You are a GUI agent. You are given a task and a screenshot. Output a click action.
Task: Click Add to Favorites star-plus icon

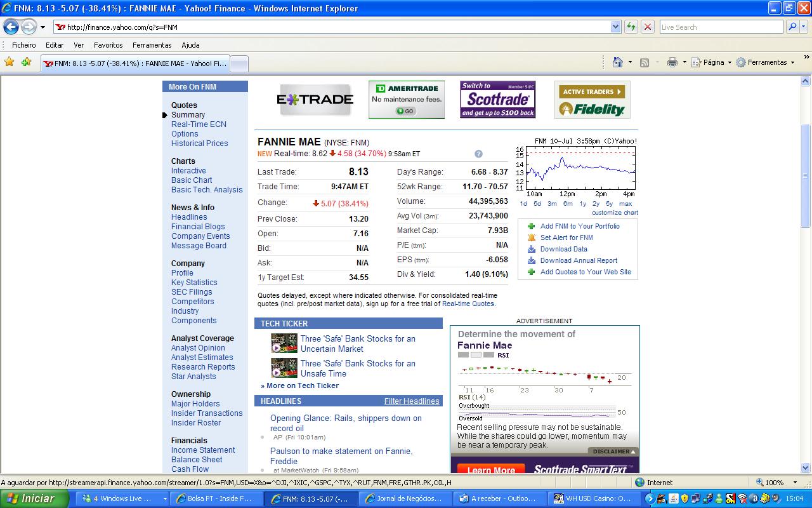(x=26, y=62)
